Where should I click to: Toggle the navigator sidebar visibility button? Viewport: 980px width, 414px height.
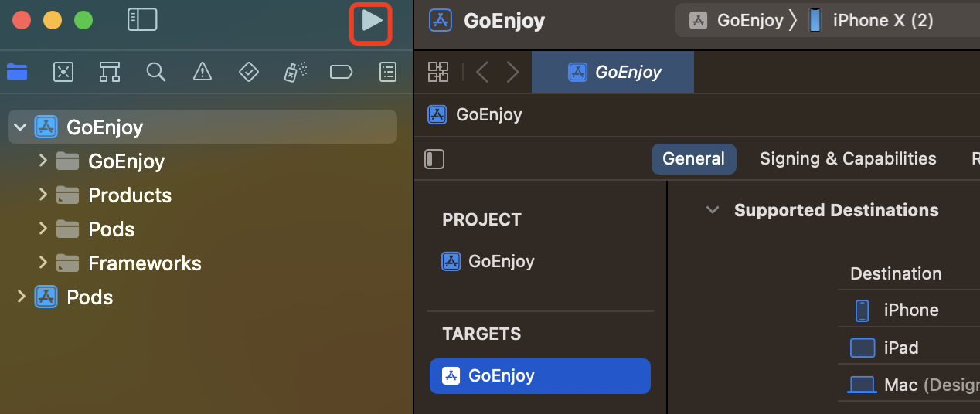[x=142, y=20]
